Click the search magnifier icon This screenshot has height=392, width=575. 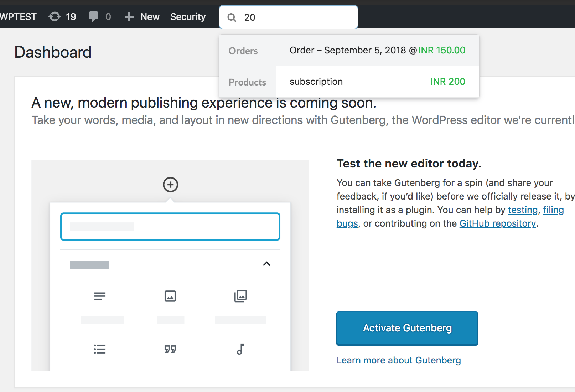tap(232, 17)
